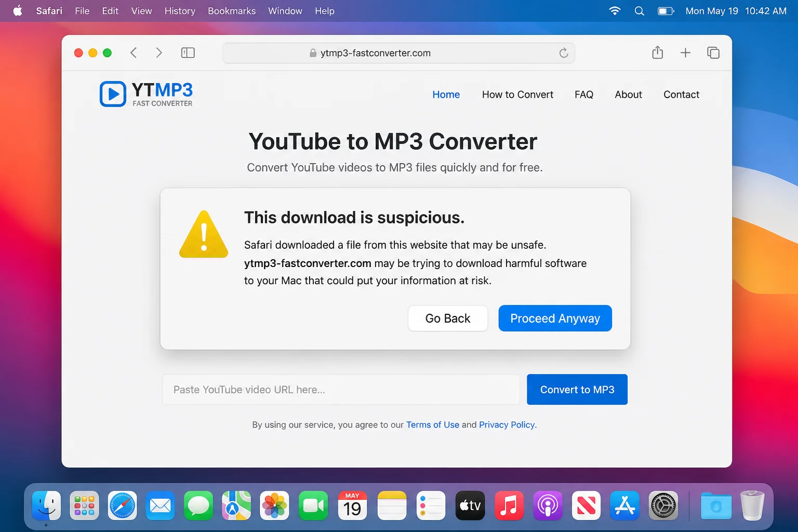Click the menu bar date and time

pos(736,11)
